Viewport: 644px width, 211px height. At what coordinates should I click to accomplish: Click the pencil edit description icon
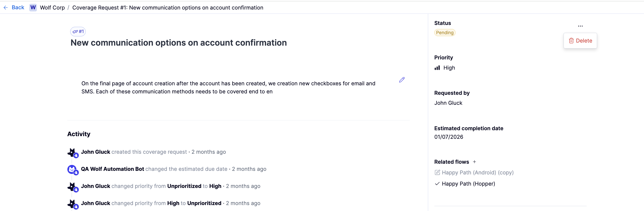(x=401, y=80)
